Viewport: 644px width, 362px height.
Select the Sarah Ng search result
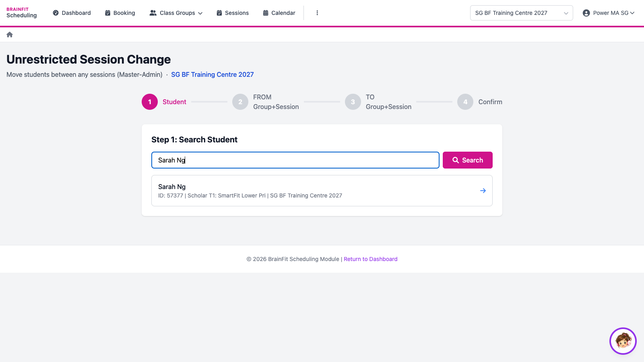322,191
